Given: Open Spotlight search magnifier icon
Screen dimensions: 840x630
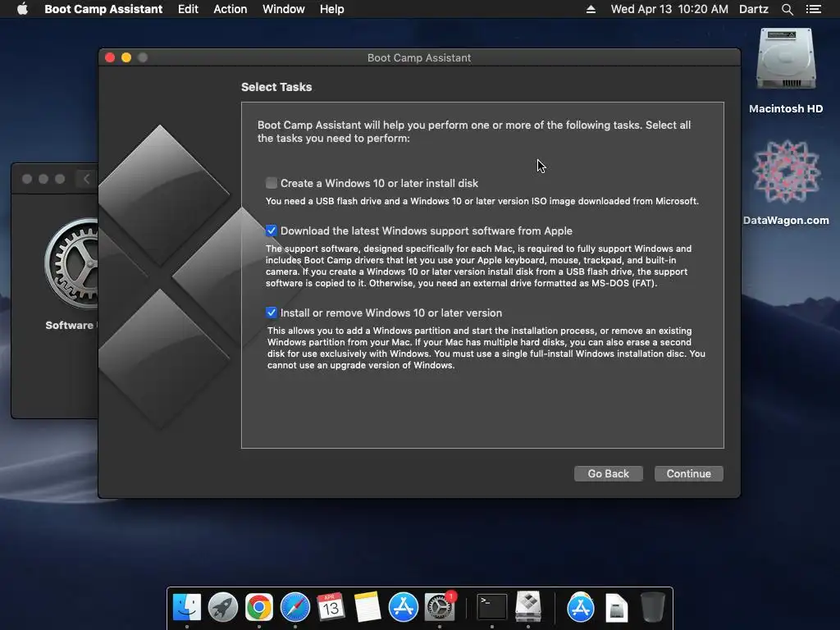Looking at the screenshot, I should pyautogui.click(x=787, y=9).
